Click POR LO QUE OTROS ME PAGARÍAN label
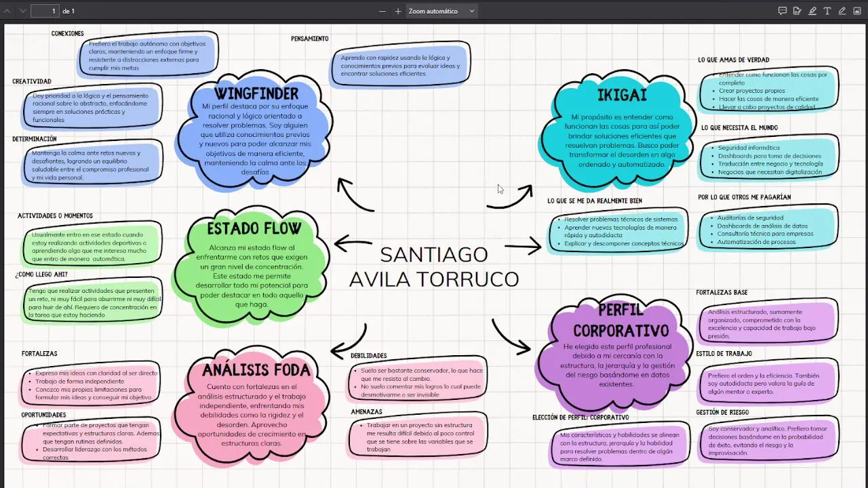868x488 pixels. tap(745, 197)
